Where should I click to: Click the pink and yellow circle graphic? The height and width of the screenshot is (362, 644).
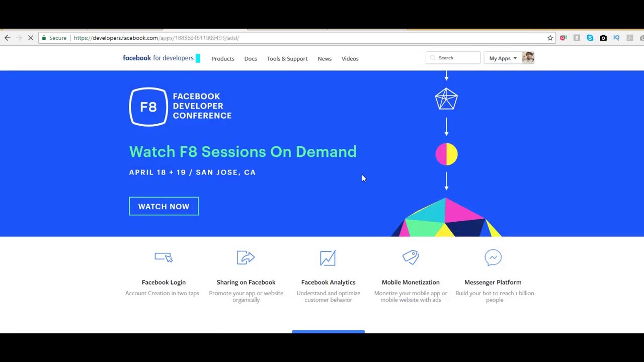446,154
